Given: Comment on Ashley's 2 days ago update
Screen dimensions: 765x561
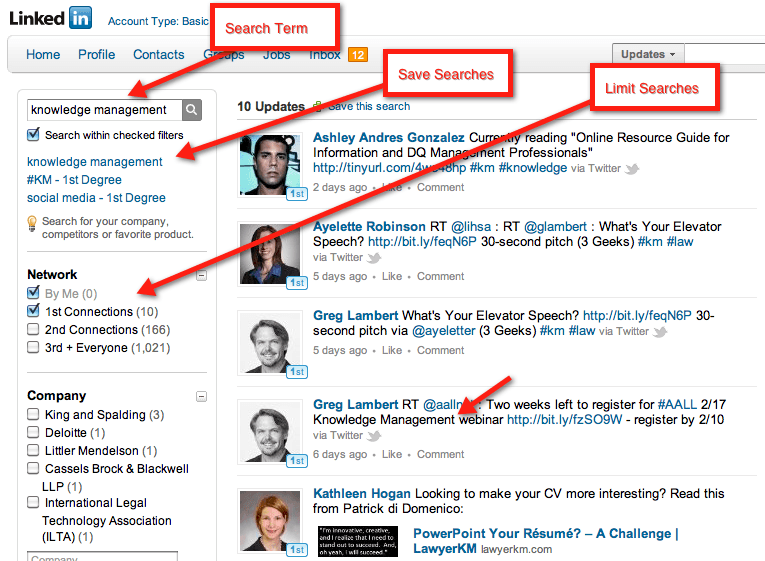Looking at the screenshot, I should click(x=440, y=187).
